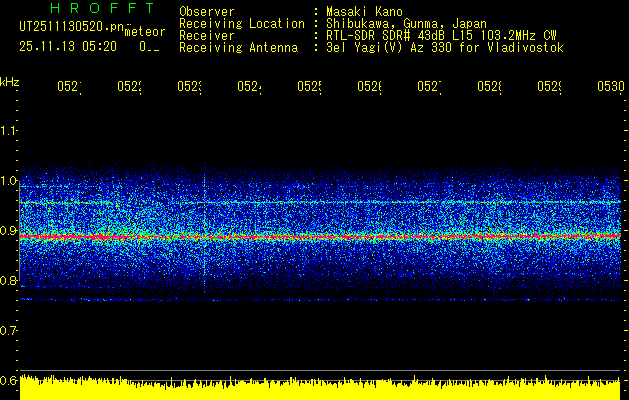Click the 0.6 kHz axis label

point(8,380)
